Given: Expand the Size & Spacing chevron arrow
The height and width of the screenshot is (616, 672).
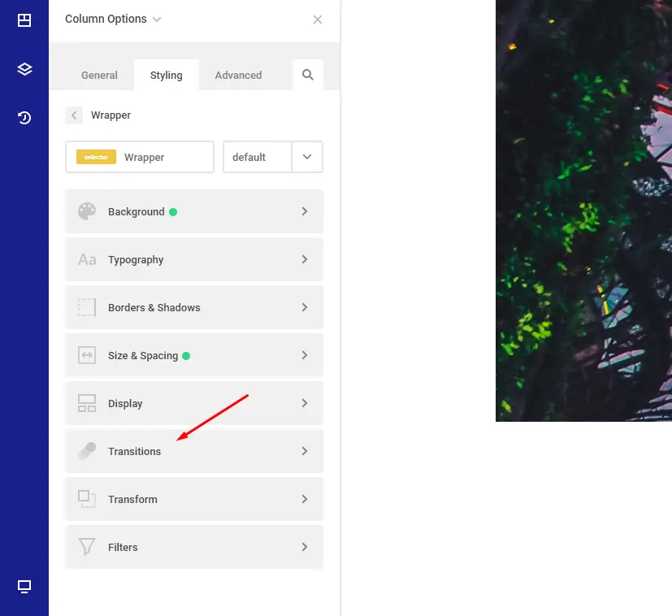Looking at the screenshot, I should click(x=304, y=355).
